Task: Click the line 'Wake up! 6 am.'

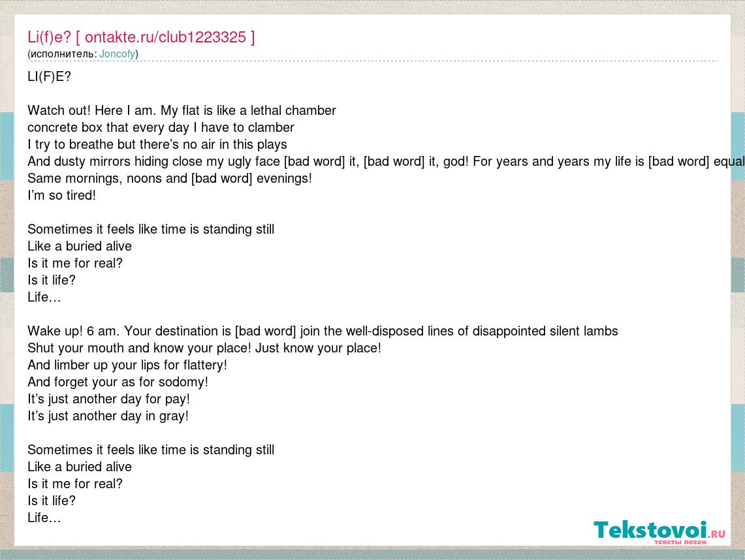Action: tap(323, 331)
